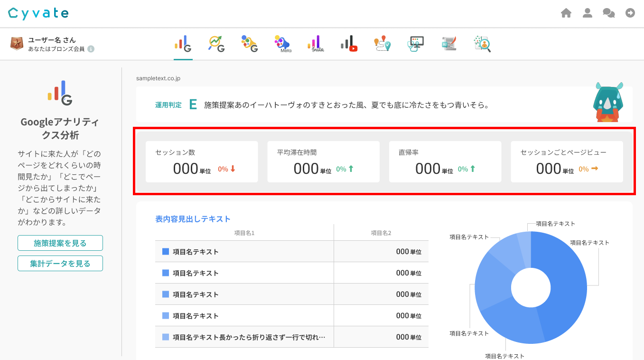Image resolution: width=644 pixels, height=360 pixels.
Task: Select the user research magnifier icon
Action: pos(482,44)
